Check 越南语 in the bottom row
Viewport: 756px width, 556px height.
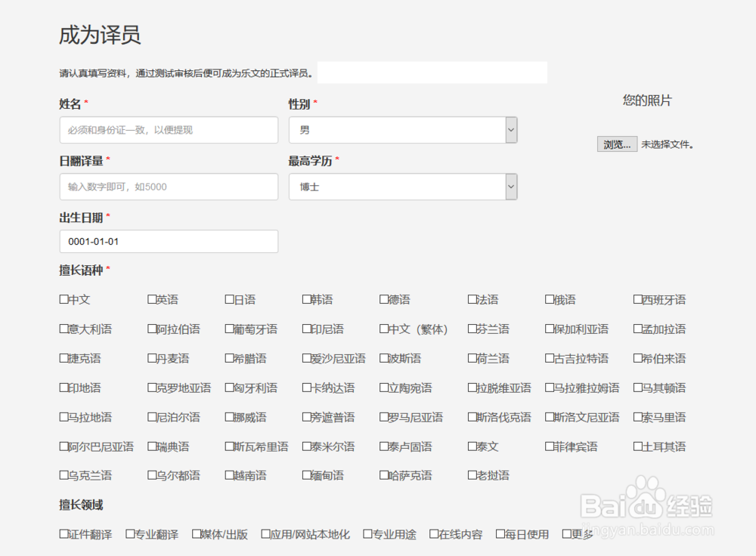click(228, 476)
